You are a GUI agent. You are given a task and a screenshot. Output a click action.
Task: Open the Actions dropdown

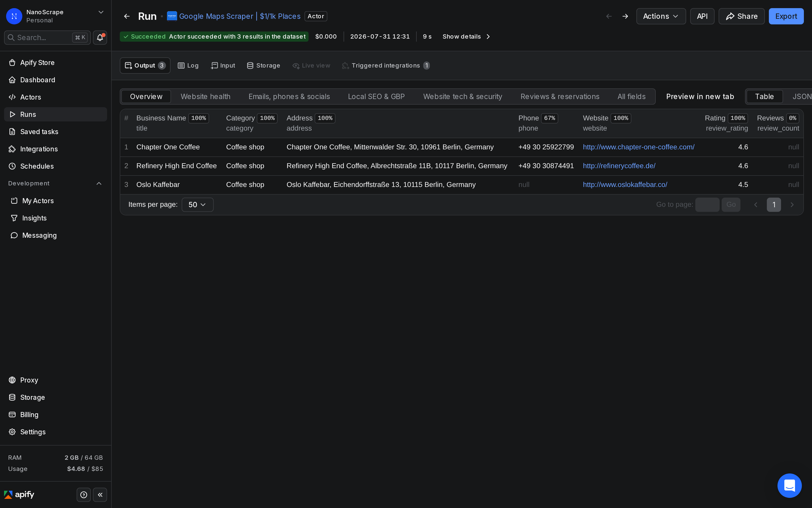click(661, 16)
